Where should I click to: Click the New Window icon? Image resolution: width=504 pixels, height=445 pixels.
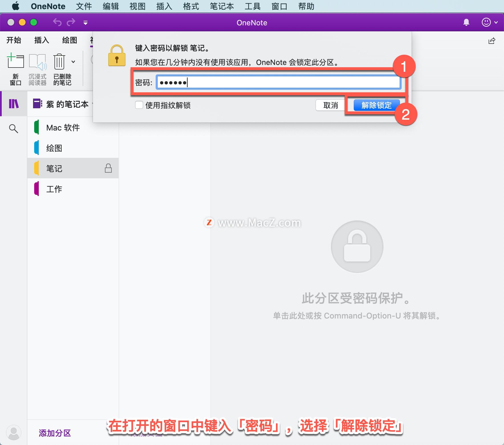tap(15, 60)
